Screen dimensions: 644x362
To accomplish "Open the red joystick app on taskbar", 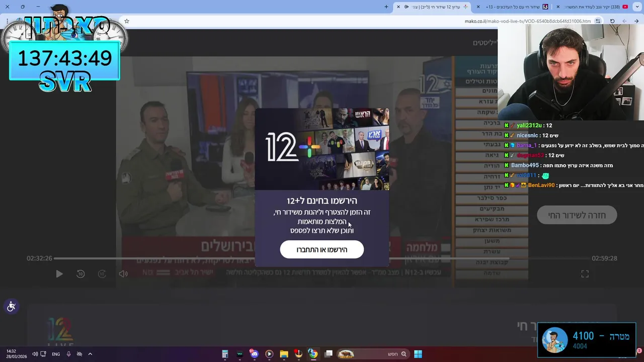I will pyautogui.click(x=298, y=354).
